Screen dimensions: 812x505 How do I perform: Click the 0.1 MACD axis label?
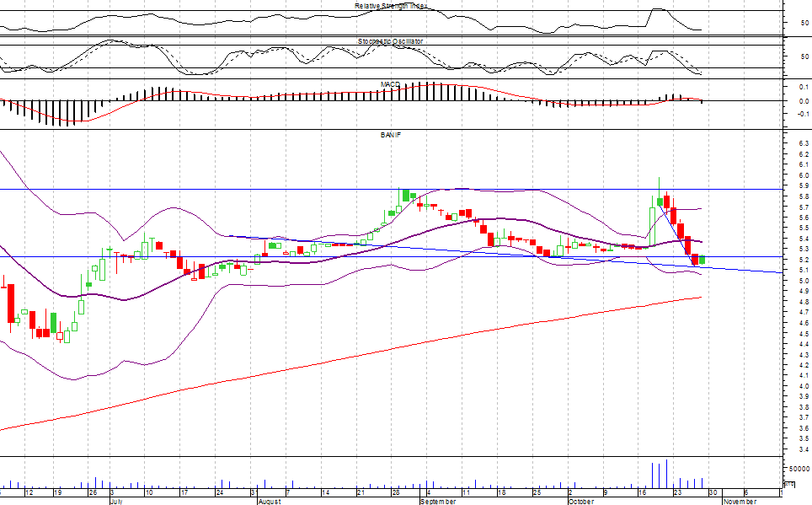click(804, 87)
